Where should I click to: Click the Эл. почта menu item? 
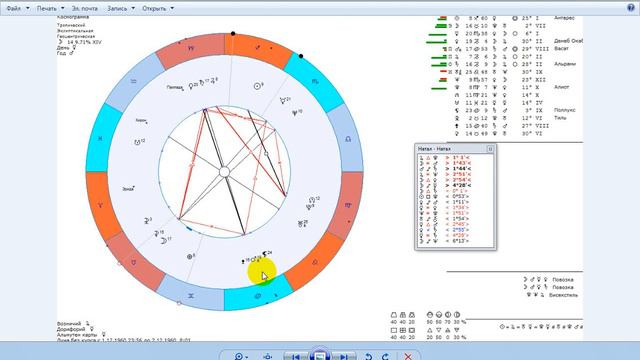pos(84,8)
